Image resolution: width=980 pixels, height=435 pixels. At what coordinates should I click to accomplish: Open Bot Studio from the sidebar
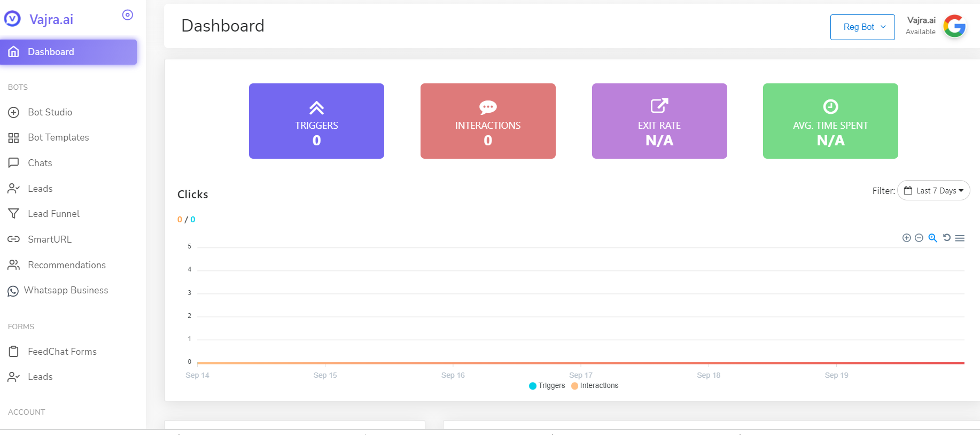[x=50, y=112]
